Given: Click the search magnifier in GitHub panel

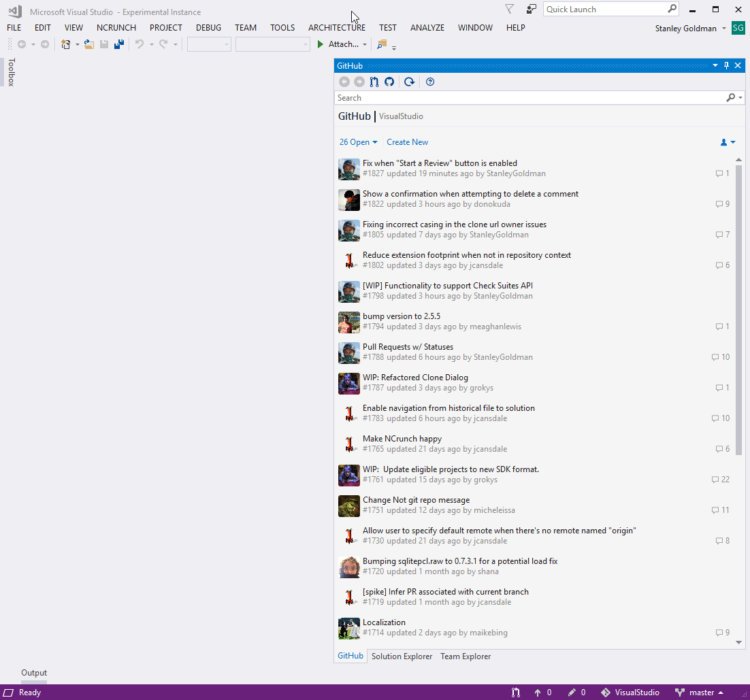Looking at the screenshot, I should point(730,97).
